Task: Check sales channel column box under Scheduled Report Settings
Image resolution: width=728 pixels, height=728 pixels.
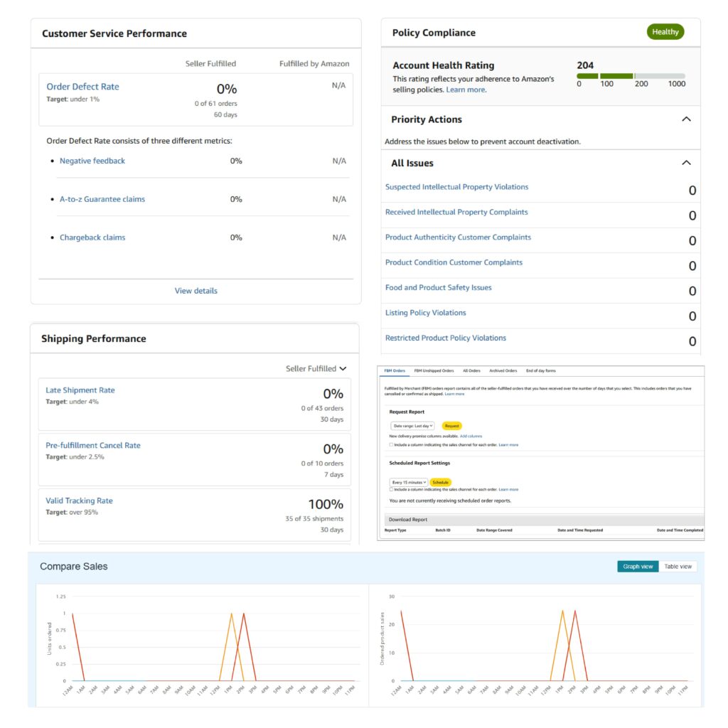Action: (x=391, y=489)
